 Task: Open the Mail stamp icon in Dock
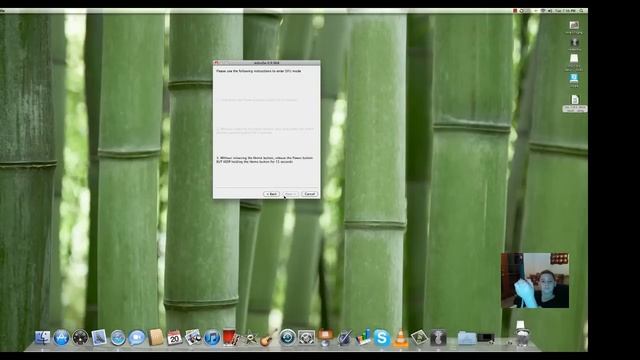pos(99,338)
